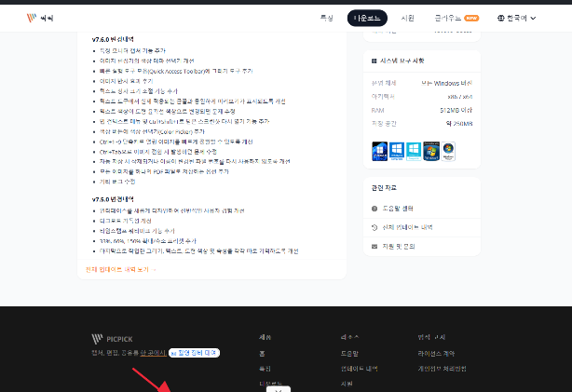
Task: Open the 다운로드 link in the footer
Action: coord(270,384)
